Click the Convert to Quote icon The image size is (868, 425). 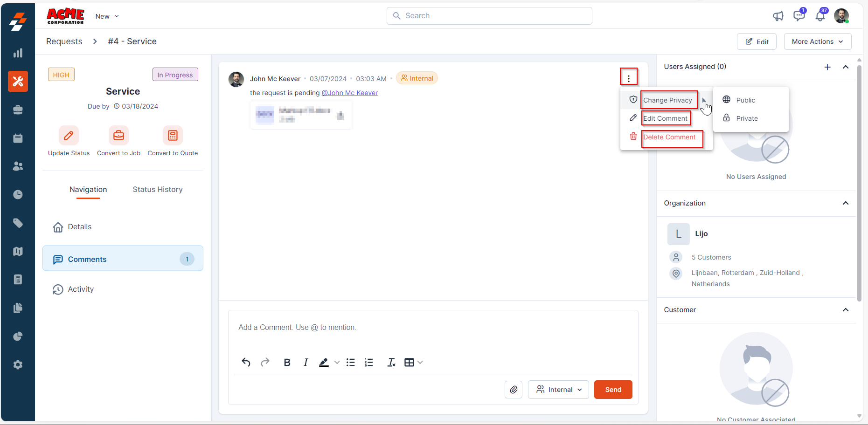coord(173,136)
